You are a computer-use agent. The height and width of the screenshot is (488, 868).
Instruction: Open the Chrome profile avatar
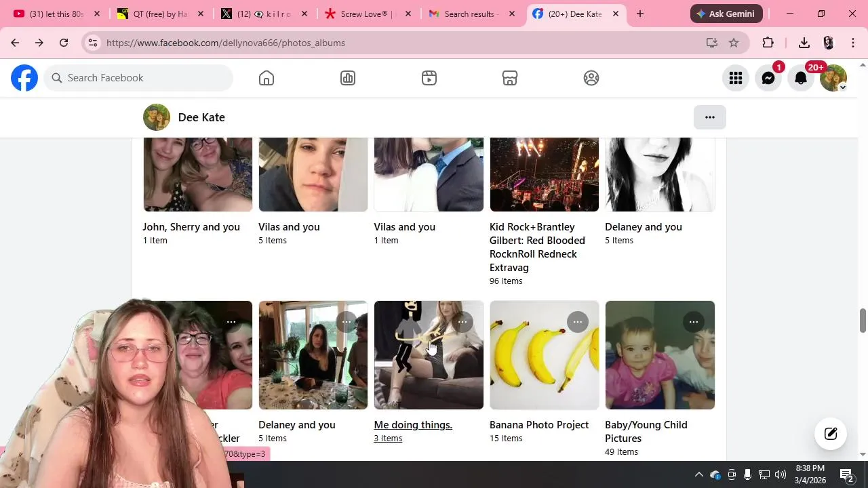pos(829,43)
